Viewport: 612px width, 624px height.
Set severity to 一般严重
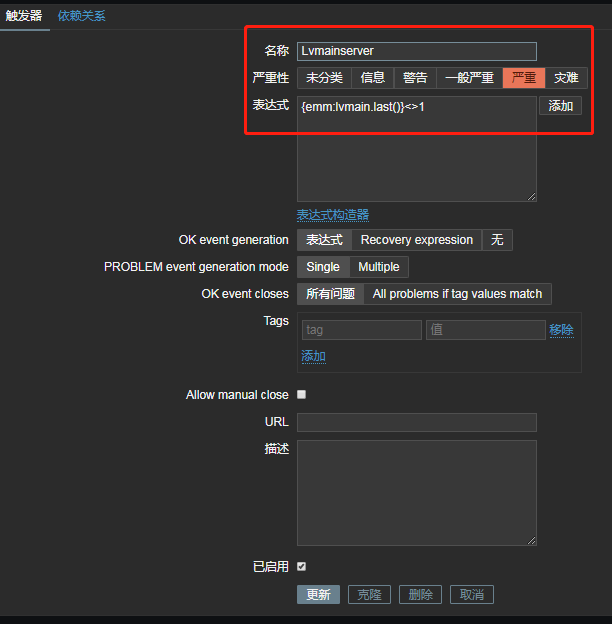(470, 78)
